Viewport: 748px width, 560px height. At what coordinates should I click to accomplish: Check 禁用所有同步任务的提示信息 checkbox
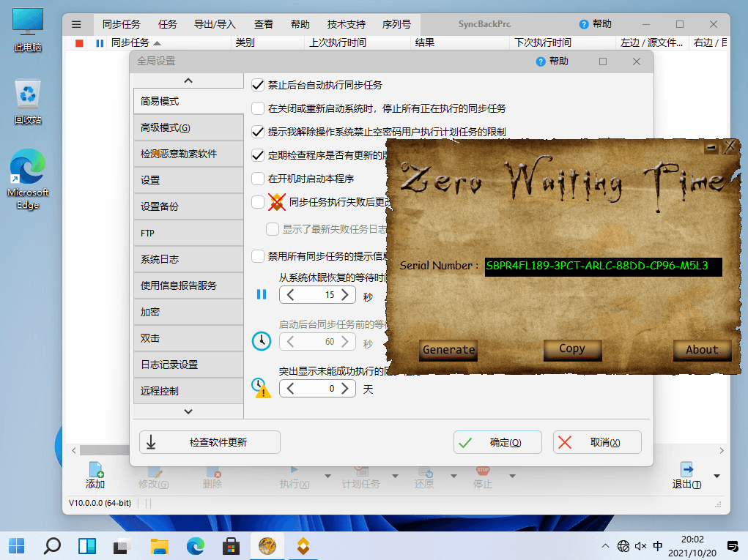click(258, 256)
